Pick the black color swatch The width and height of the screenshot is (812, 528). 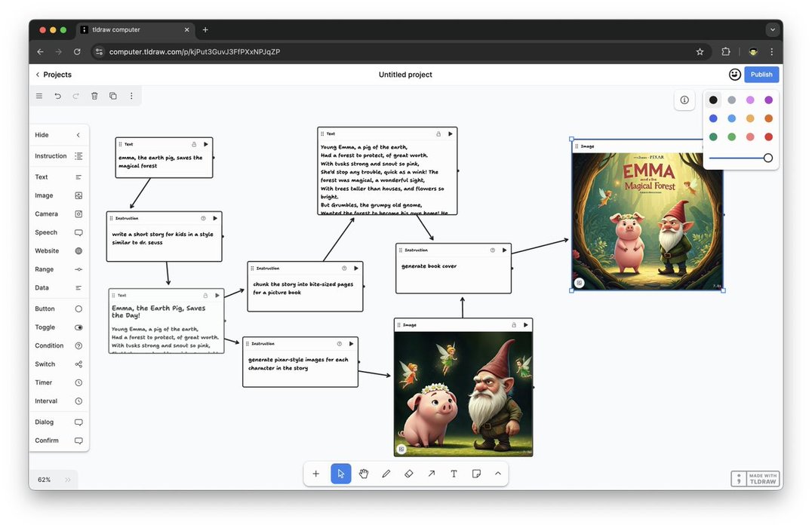tap(713, 100)
